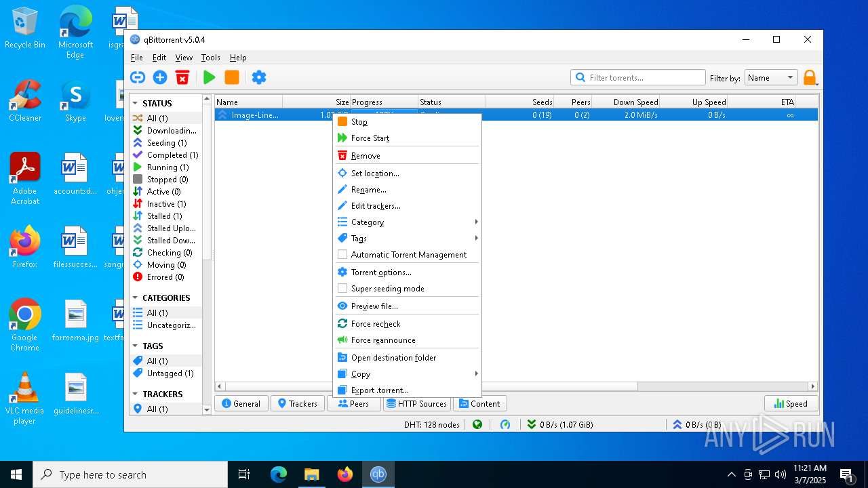Click the orange Stop toolbar icon
This screenshot has width=868, height=488.
point(232,77)
